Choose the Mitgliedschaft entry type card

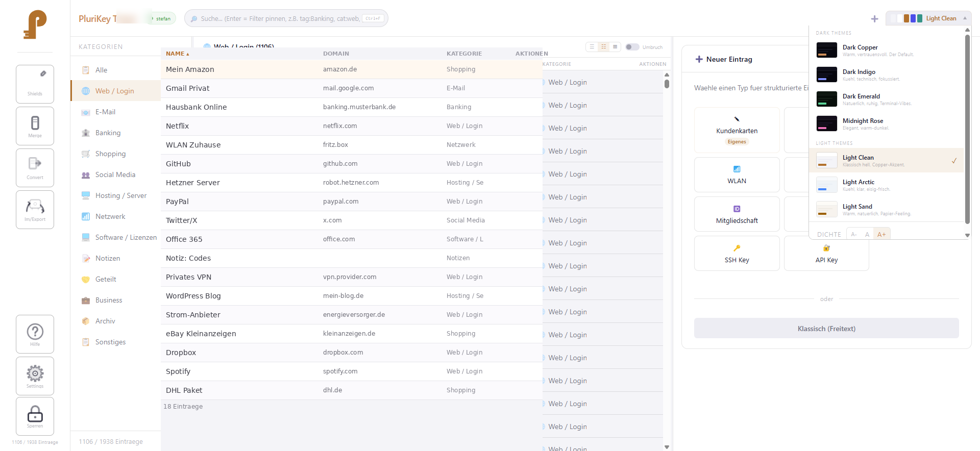click(737, 214)
